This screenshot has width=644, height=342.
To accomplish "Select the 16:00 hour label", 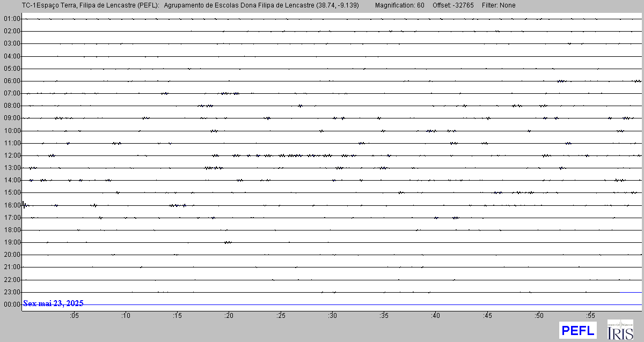I will (x=12, y=205).
